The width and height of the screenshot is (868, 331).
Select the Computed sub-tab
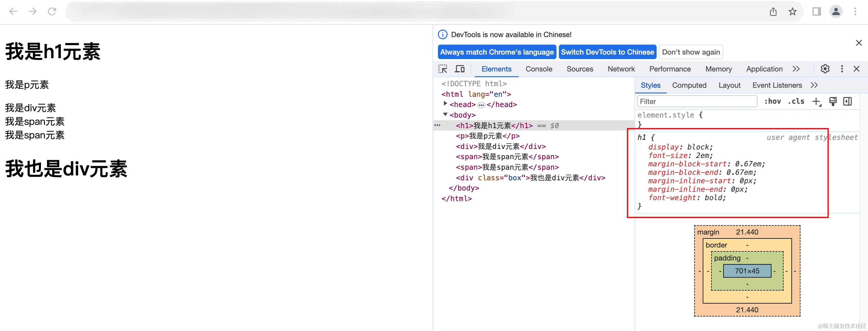pos(689,85)
